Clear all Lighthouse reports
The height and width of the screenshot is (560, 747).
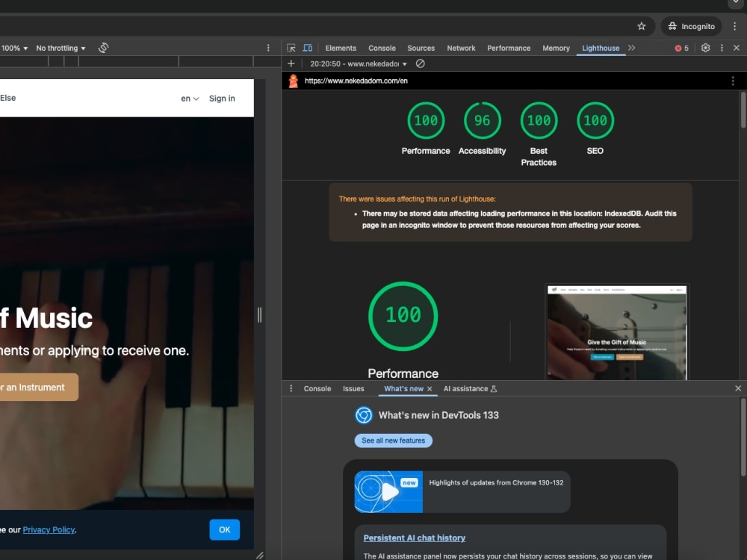click(x=420, y=63)
